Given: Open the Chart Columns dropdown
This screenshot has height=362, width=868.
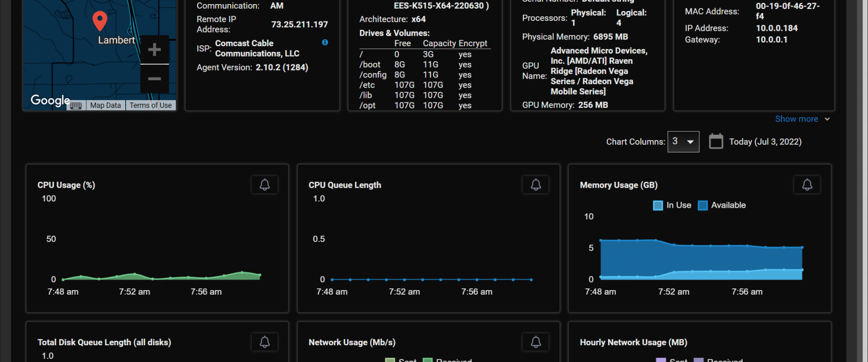Looking at the screenshot, I should [684, 142].
